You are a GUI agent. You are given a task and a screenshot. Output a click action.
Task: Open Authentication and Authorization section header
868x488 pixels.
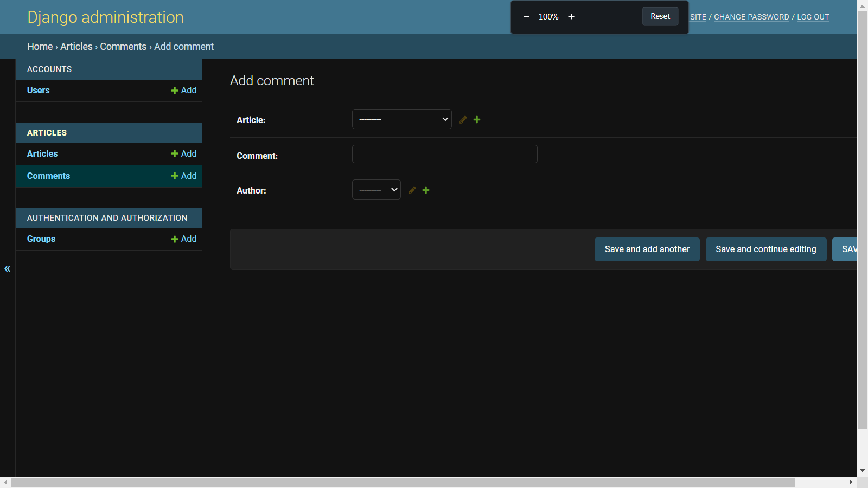[107, 218]
